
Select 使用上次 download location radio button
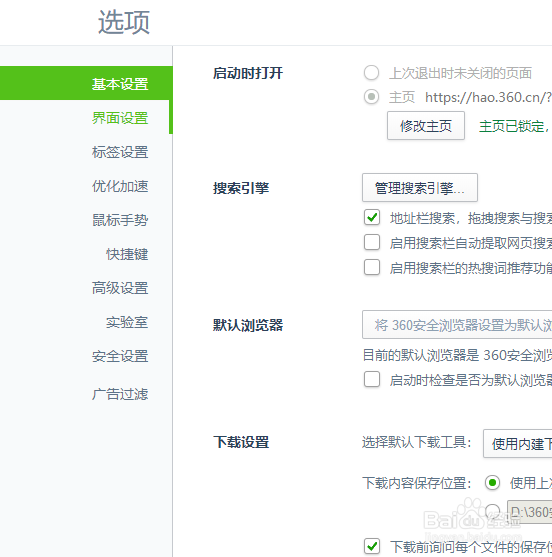click(492, 482)
